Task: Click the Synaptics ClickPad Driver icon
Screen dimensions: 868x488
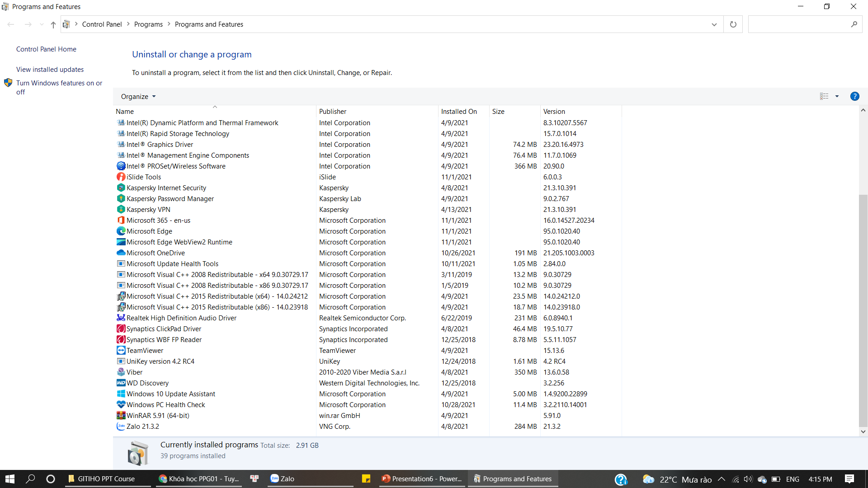Action: 121,328
